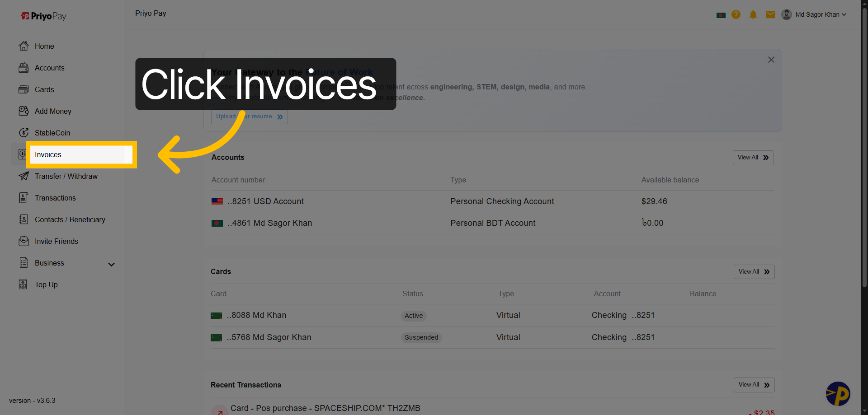Viewport: 868px width, 415px height.
Task: Open the mail envelope icon
Action: 770,14
